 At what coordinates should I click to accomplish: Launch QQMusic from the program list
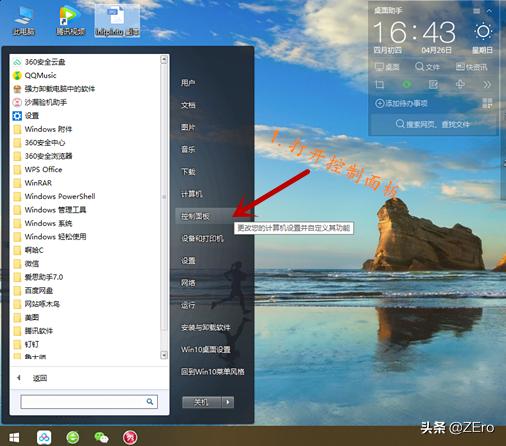point(34,75)
